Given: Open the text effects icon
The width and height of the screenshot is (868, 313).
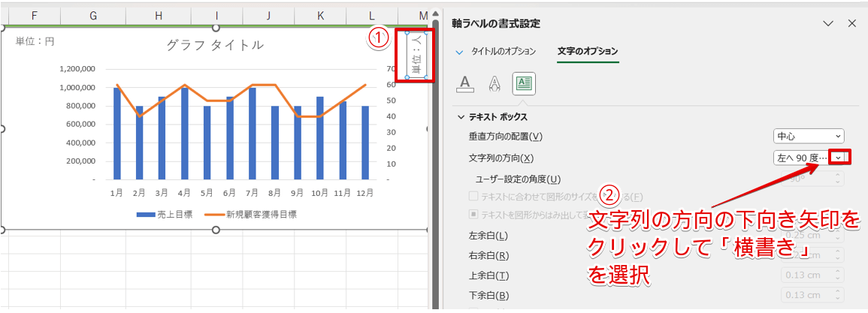Looking at the screenshot, I should point(494,83).
